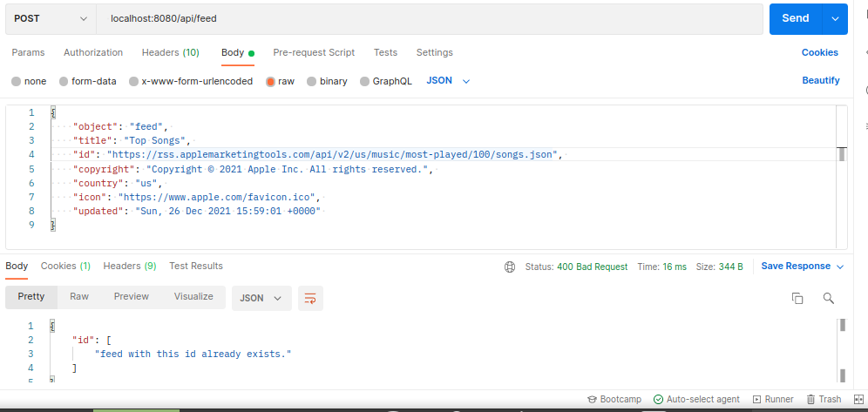868x412 pixels.
Task: Select the binary body type
Action: coord(327,81)
